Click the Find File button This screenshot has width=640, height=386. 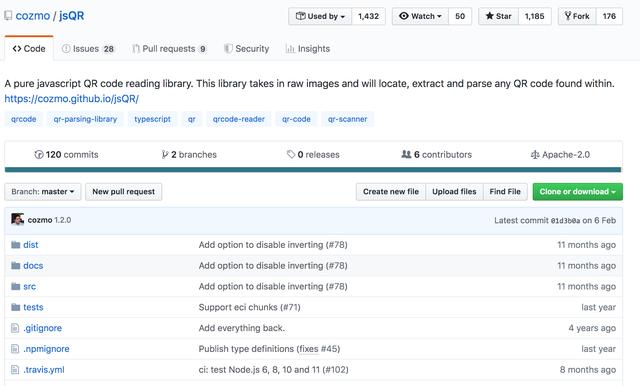pyautogui.click(x=505, y=192)
